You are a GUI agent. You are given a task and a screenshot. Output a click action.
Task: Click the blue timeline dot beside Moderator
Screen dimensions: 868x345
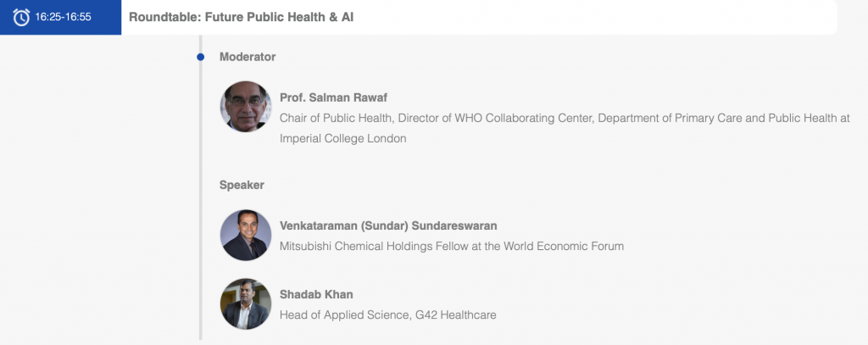pyautogui.click(x=200, y=57)
